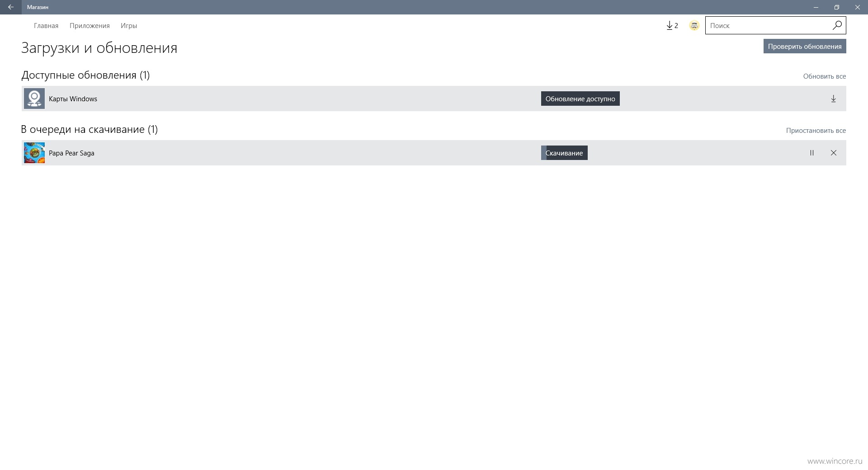This screenshot has width=868, height=470.
Task: Click the Проверить обновления button
Action: click(x=805, y=46)
